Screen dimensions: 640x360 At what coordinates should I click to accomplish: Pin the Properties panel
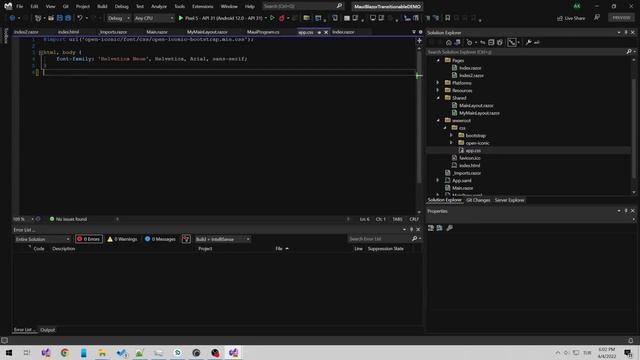pos(626,211)
